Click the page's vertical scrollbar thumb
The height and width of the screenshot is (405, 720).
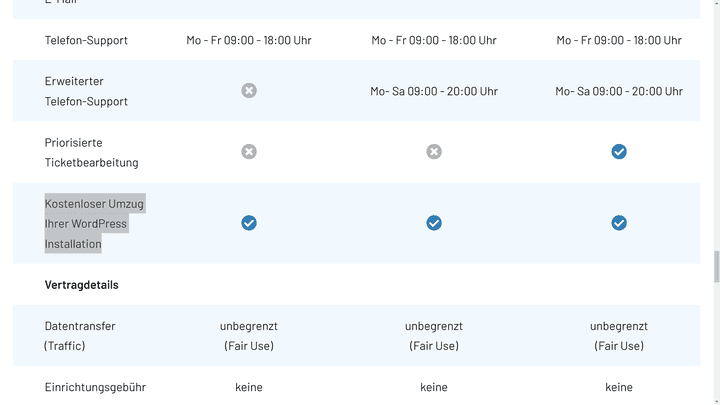pos(716,266)
